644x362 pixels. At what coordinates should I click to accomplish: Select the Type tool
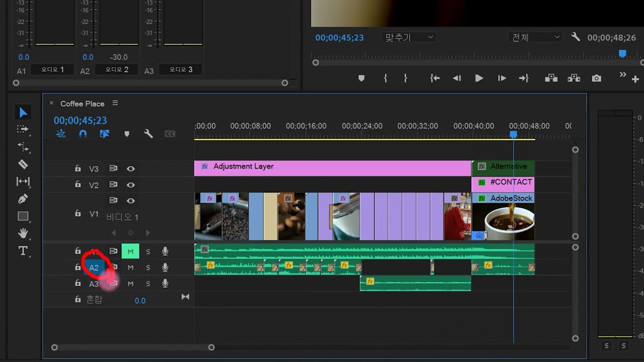(23, 251)
